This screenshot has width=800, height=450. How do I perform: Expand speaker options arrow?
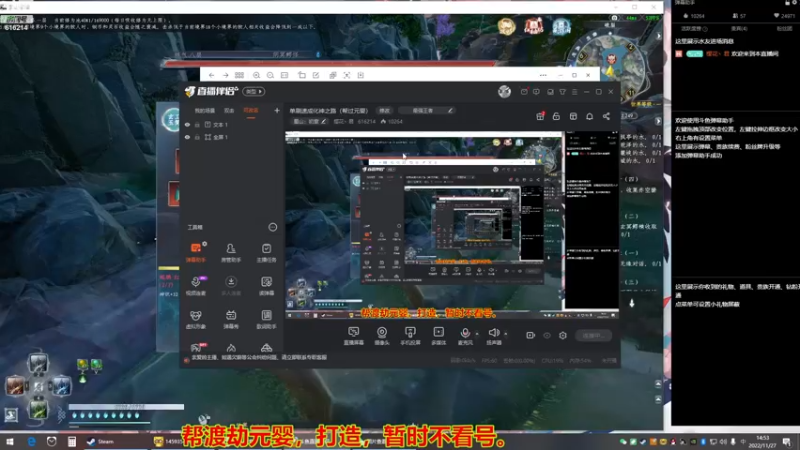coord(506,334)
